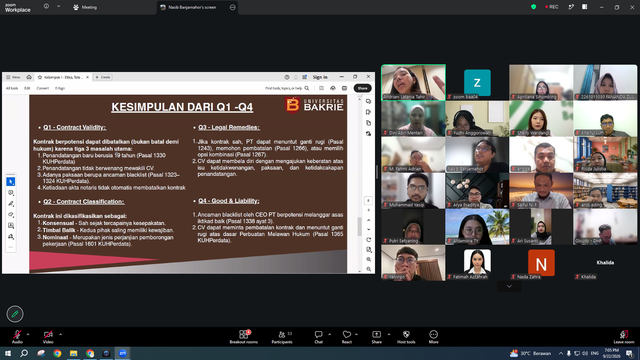Click the save to cloud icon in Acrobat

(x=333, y=88)
